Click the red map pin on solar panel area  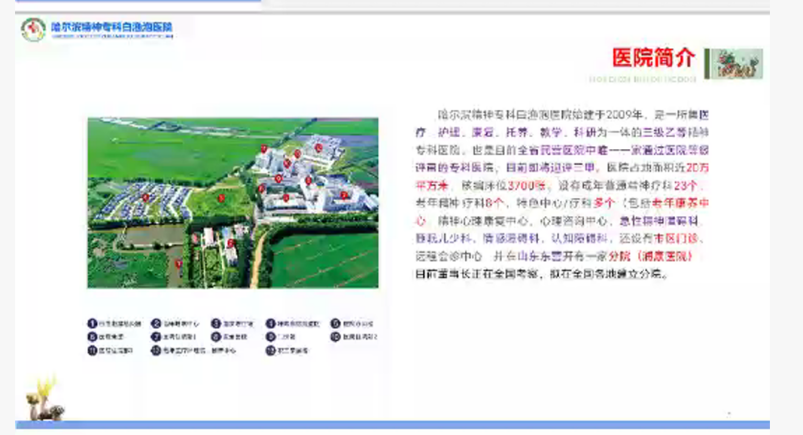pyautogui.click(x=146, y=197)
